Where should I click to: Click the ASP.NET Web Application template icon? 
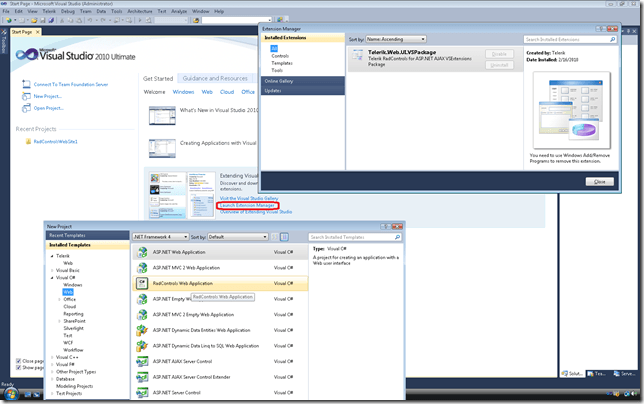[x=142, y=252]
